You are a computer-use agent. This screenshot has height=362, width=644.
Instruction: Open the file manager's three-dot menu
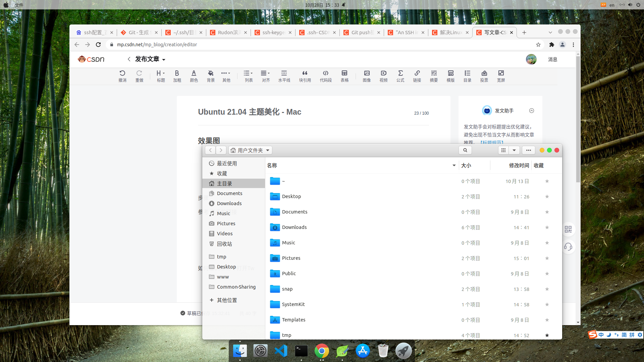pyautogui.click(x=528, y=150)
